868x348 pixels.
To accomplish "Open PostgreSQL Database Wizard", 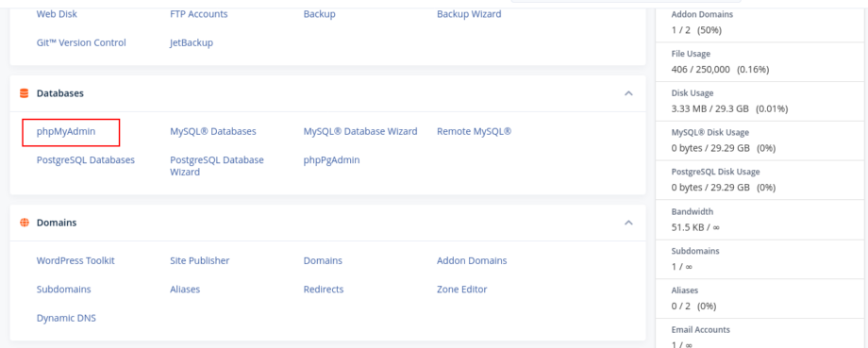I will [x=217, y=166].
